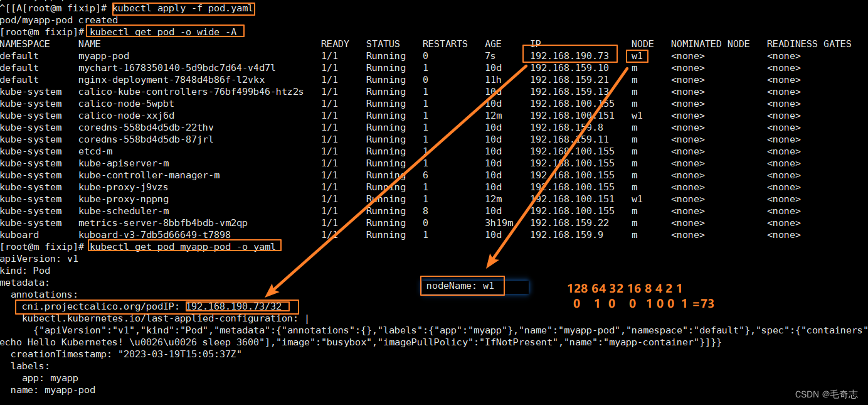Click the NAMESPACE column header
Screen dimensions: 868x405
coord(25,44)
